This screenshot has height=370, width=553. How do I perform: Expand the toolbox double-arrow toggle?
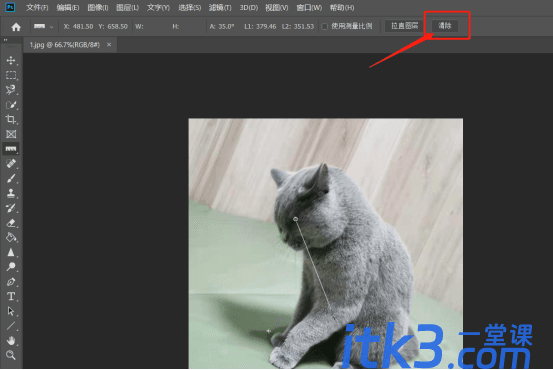(x=6, y=40)
